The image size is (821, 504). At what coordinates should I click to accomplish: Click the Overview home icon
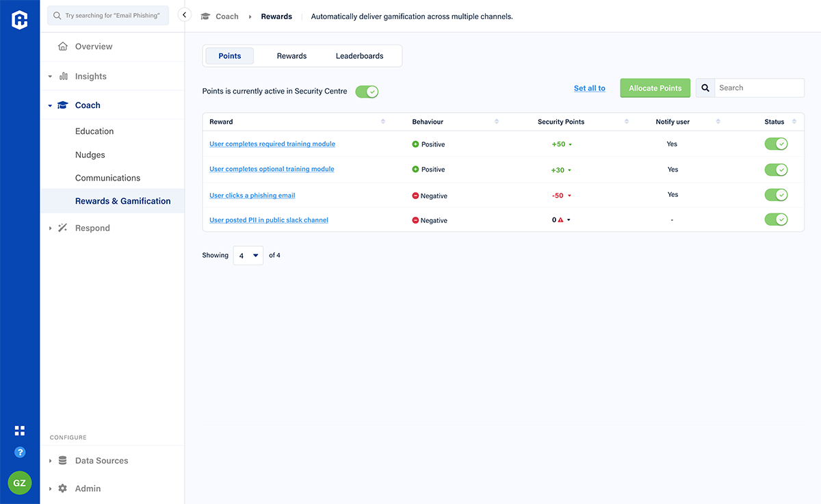coord(63,47)
